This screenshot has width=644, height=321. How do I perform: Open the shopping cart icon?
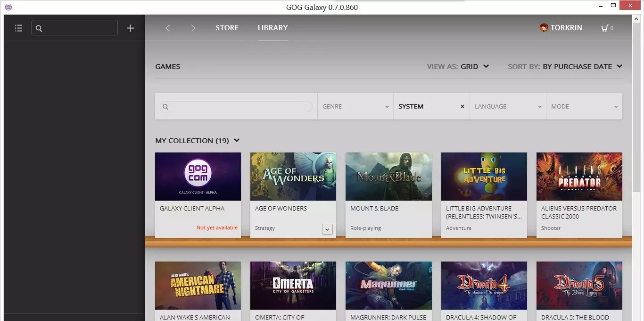604,28
